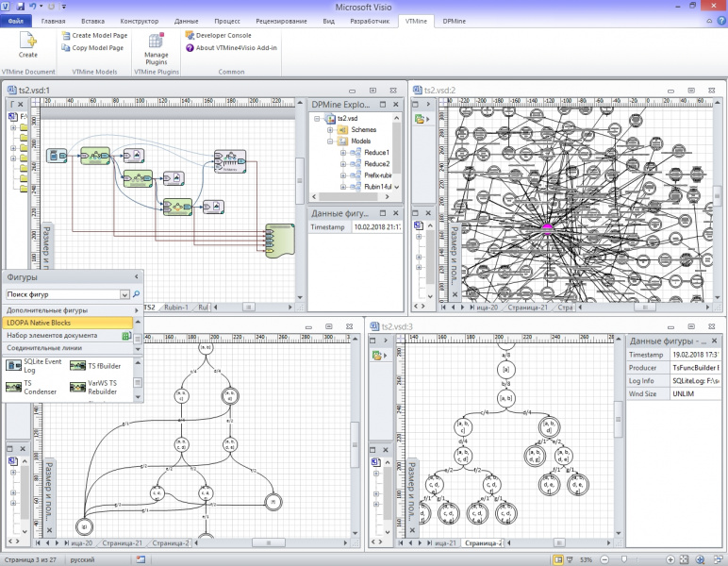728x566 pixels.
Task: Select the SQLite log block in TS2 diagram
Action: 57,156
